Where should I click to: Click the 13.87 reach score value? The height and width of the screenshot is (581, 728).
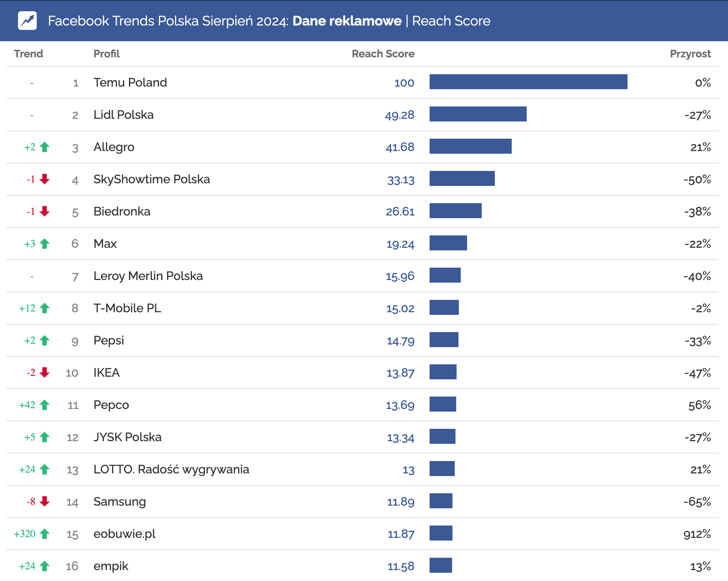tap(400, 373)
